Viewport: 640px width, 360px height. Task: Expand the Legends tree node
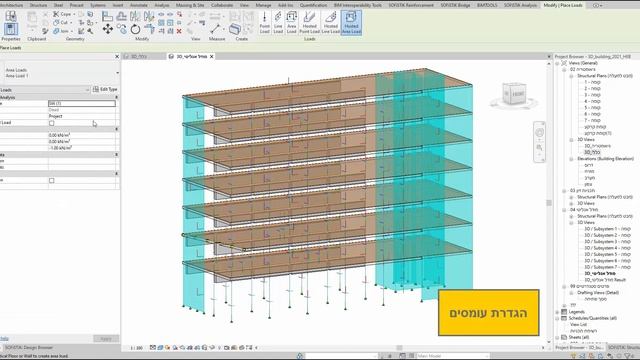click(558, 312)
